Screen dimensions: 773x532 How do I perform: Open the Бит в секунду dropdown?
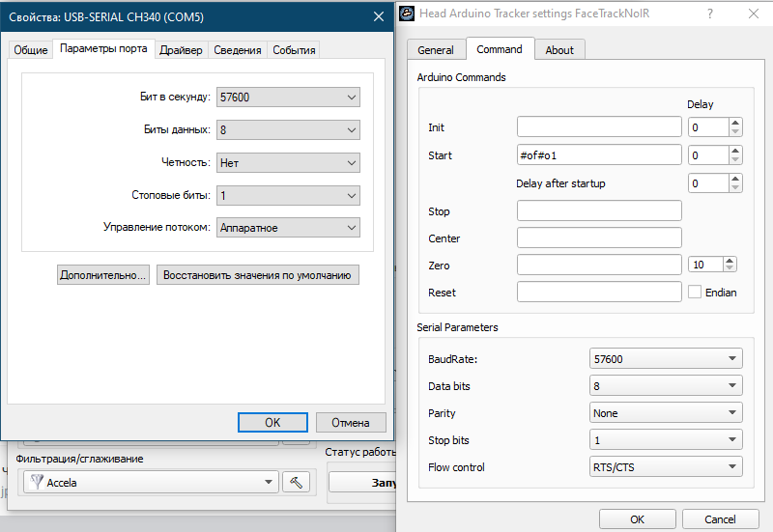(x=288, y=98)
